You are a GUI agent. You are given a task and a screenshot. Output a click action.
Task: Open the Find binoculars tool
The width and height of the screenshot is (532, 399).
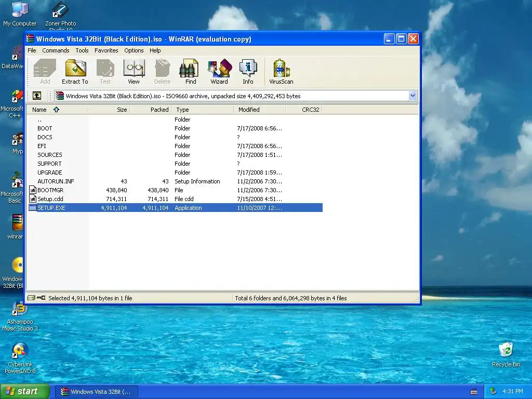(190, 72)
